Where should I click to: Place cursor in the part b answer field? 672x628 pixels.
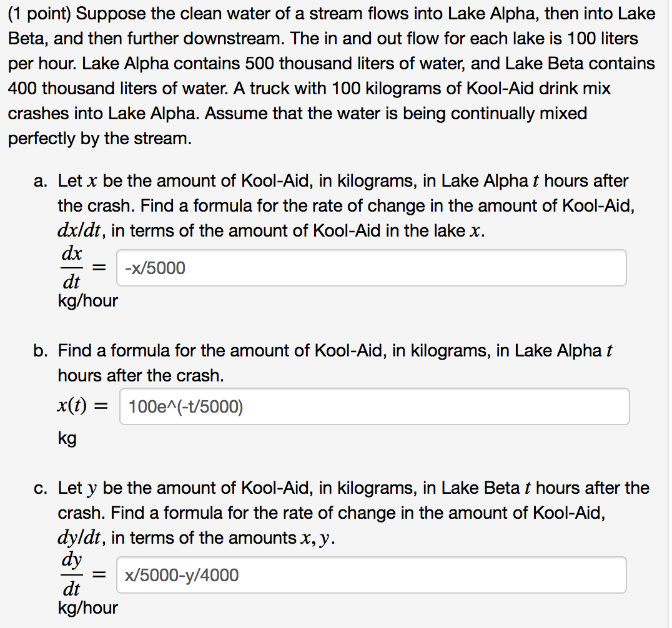click(x=375, y=406)
